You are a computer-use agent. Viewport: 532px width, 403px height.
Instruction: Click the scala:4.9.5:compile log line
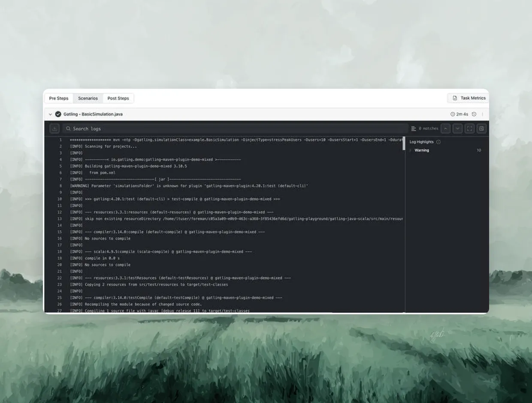click(161, 252)
